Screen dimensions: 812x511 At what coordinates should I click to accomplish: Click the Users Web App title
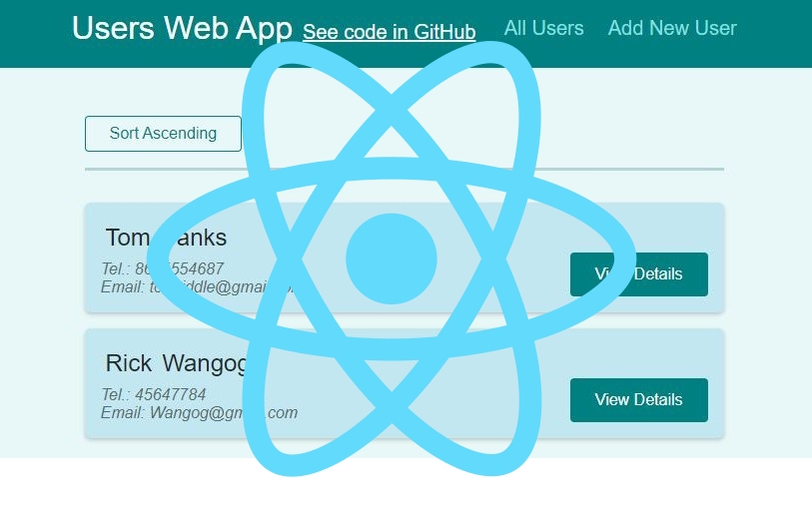(x=182, y=28)
